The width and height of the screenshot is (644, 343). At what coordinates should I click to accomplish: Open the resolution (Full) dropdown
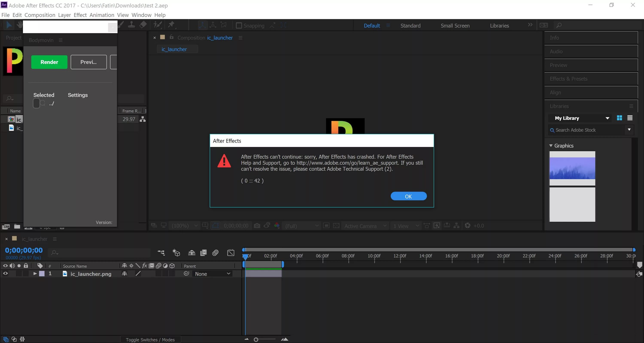point(302,226)
